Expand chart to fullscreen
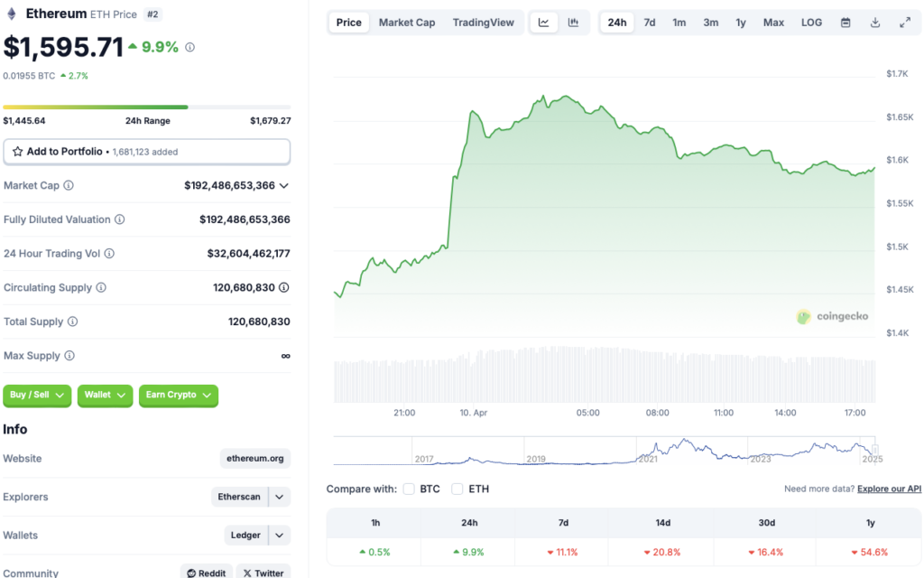The image size is (924, 578). click(905, 23)
